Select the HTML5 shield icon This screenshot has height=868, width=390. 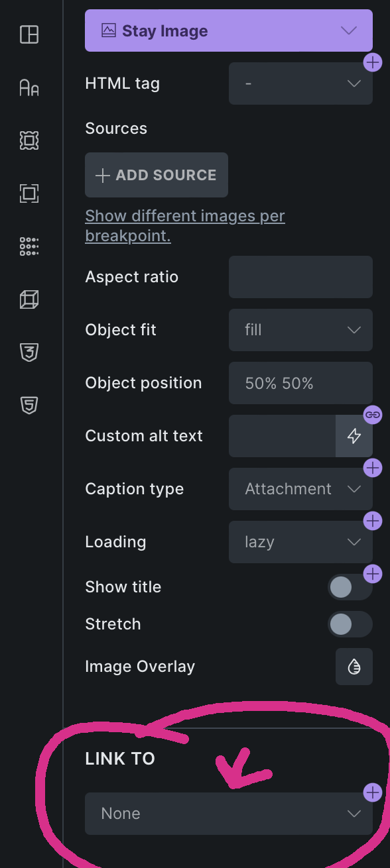click(x=29, y=405)
